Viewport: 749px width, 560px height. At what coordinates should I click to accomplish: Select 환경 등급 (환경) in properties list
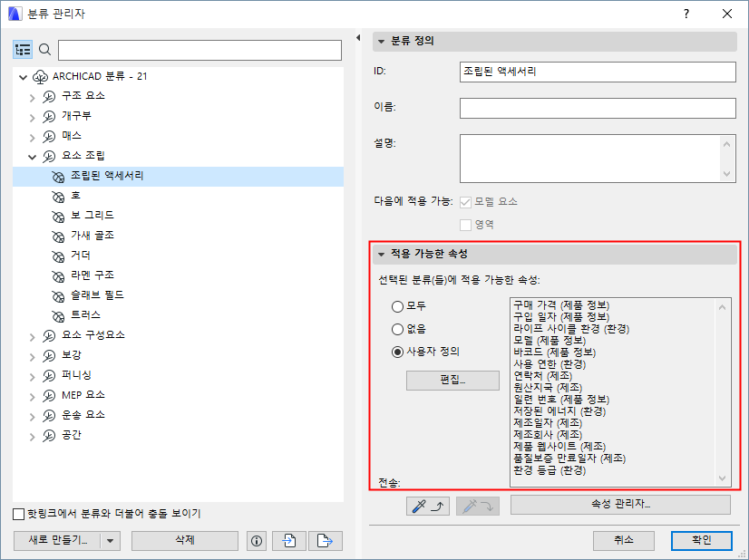point(550,470)
